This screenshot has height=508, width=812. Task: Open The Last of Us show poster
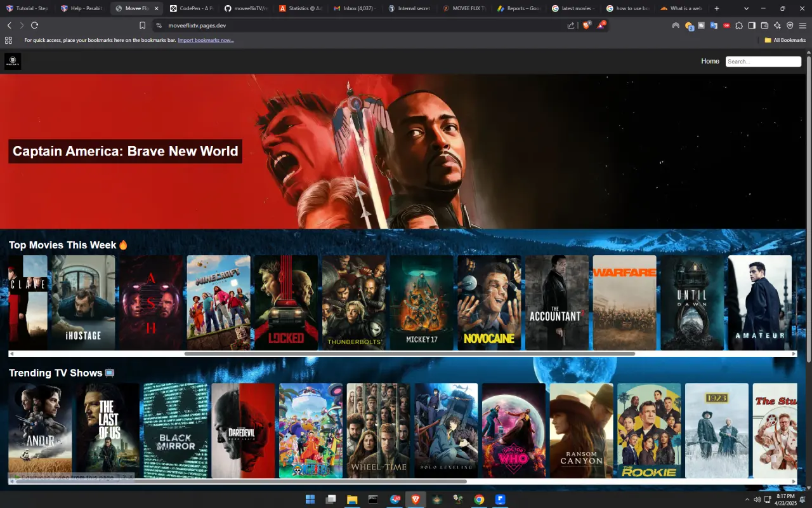[108, 431]
